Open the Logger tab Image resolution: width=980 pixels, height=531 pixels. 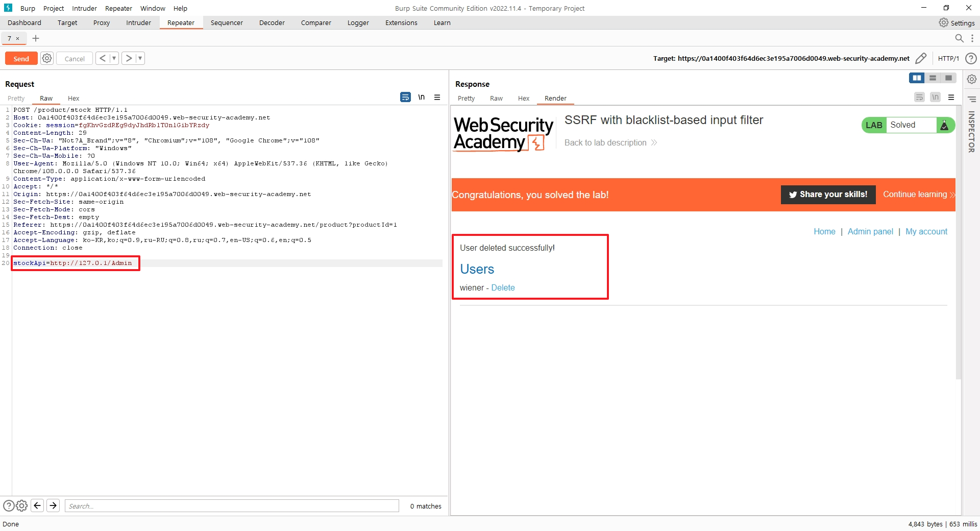[358, 22]
